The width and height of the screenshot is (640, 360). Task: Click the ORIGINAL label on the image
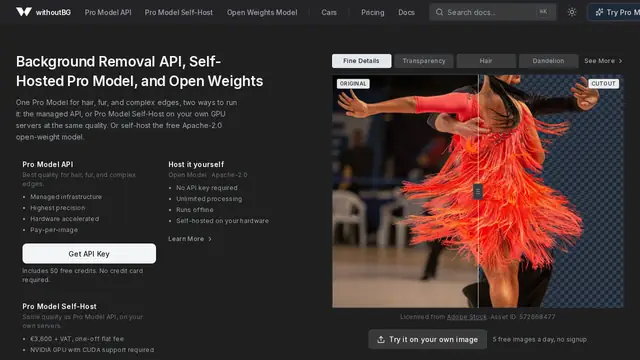(353, 84)
